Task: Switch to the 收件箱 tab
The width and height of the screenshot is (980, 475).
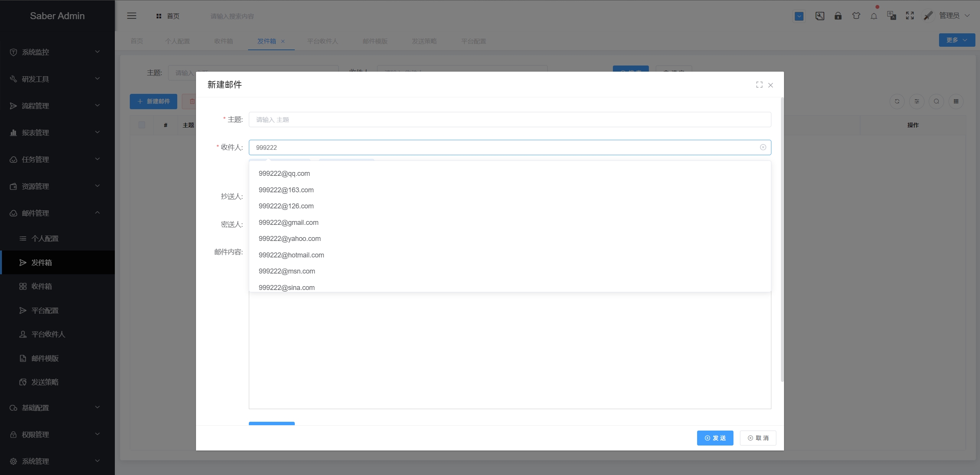Action: pyautogui.click(x=224, y=41)
